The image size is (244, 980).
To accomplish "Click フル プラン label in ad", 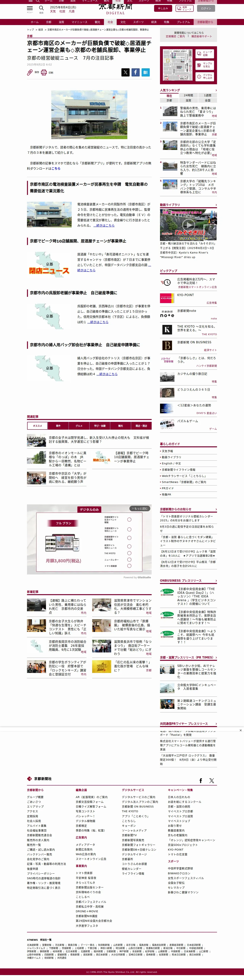I will pos(64,523).
